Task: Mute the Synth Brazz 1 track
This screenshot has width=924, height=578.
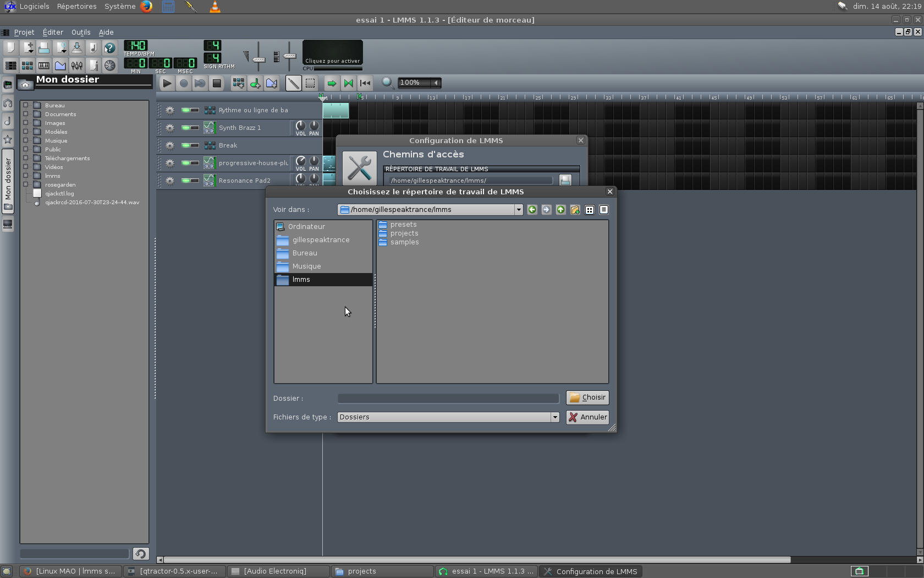Action: click(186, 128)
